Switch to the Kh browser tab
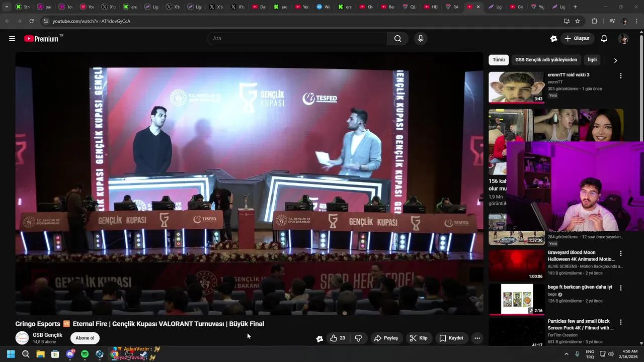The width and height of the screenshot is (644, 362). coord(367,7)
